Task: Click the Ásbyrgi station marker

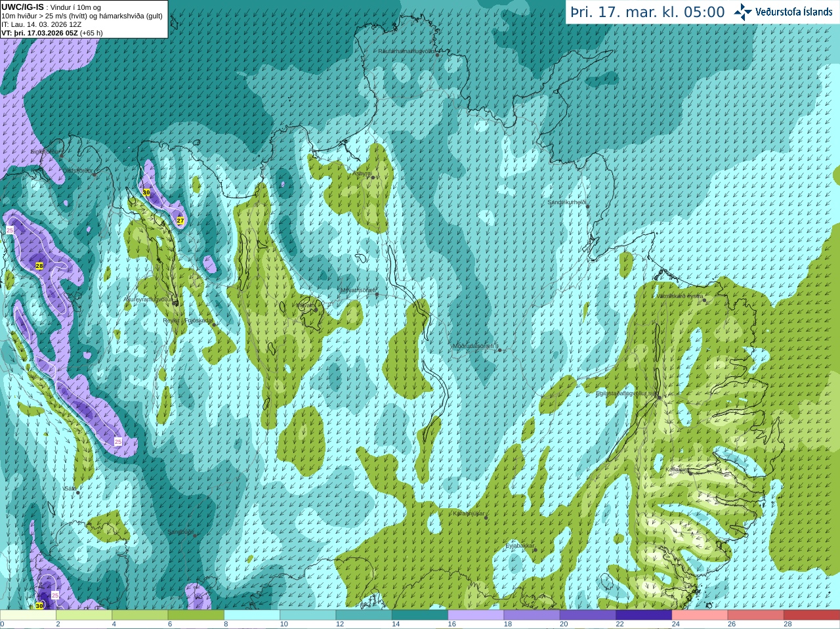Action: (373, 177)
